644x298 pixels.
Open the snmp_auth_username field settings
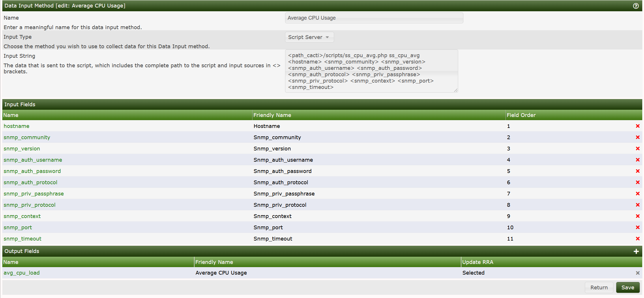pos(33,160)
